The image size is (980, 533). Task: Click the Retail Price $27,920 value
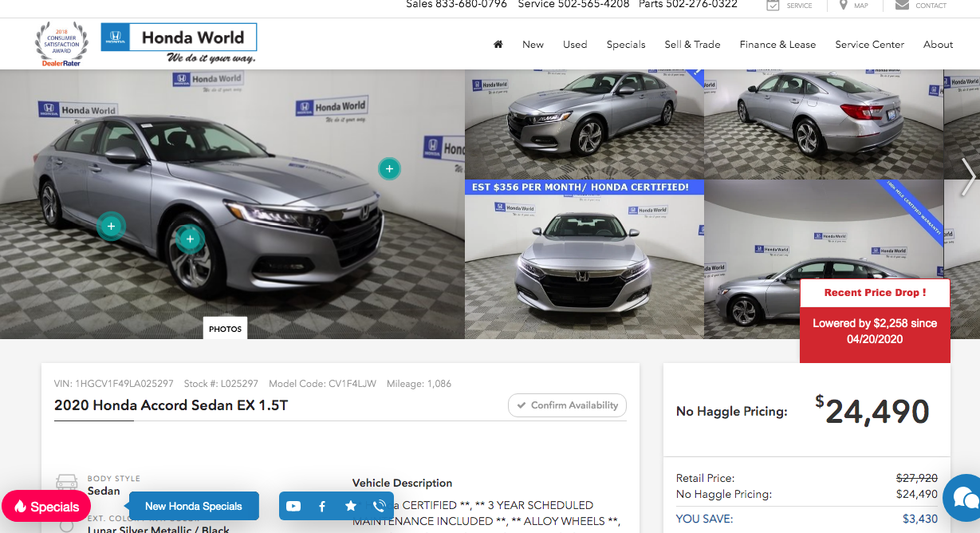[917, 479]
